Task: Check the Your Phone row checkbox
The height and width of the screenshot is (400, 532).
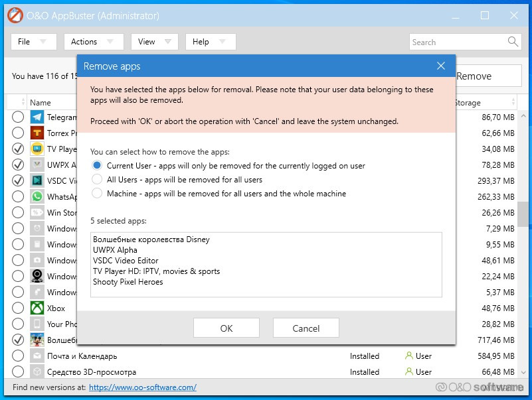Action: click(x=18, y=324)
